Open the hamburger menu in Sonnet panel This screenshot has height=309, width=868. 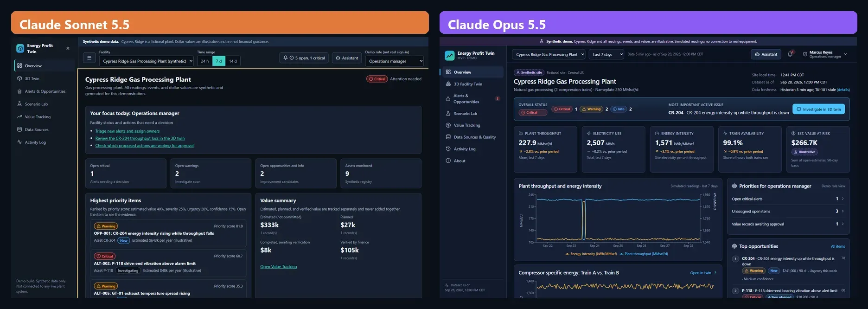tap(89, 58)
